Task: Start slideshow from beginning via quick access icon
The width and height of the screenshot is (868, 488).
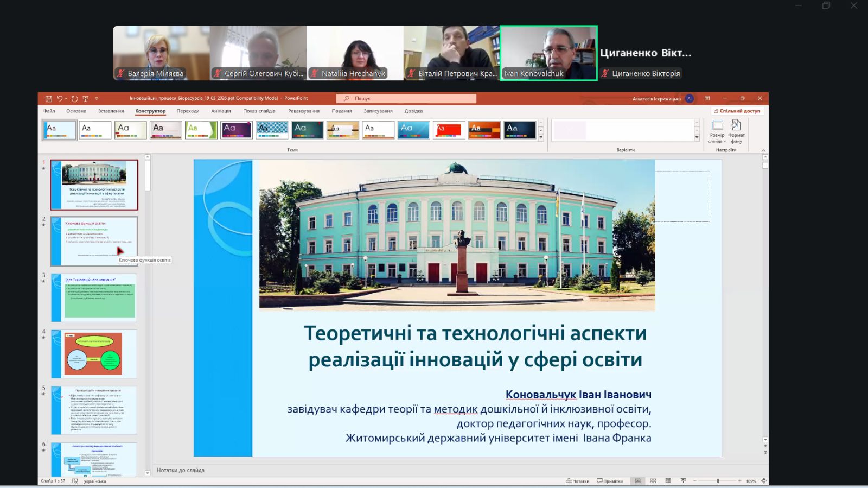Action: click(x=85, y=99)
